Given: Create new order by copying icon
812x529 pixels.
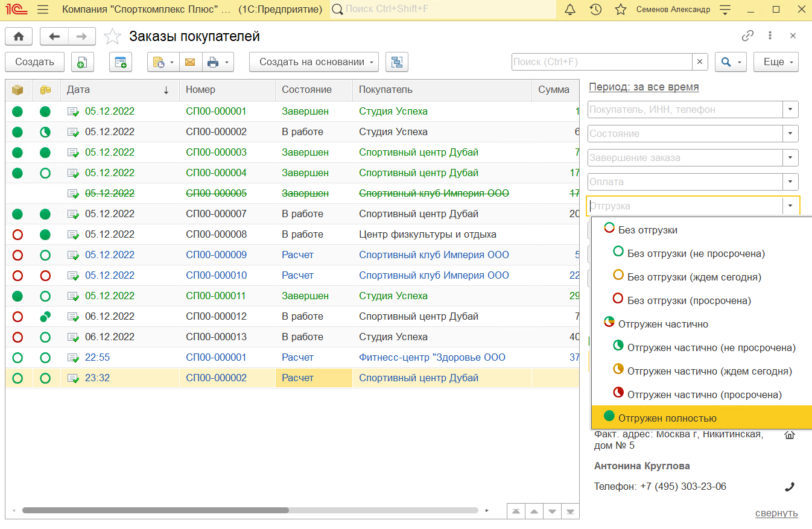Looking at the screenshot, I should tap(83, 62).
